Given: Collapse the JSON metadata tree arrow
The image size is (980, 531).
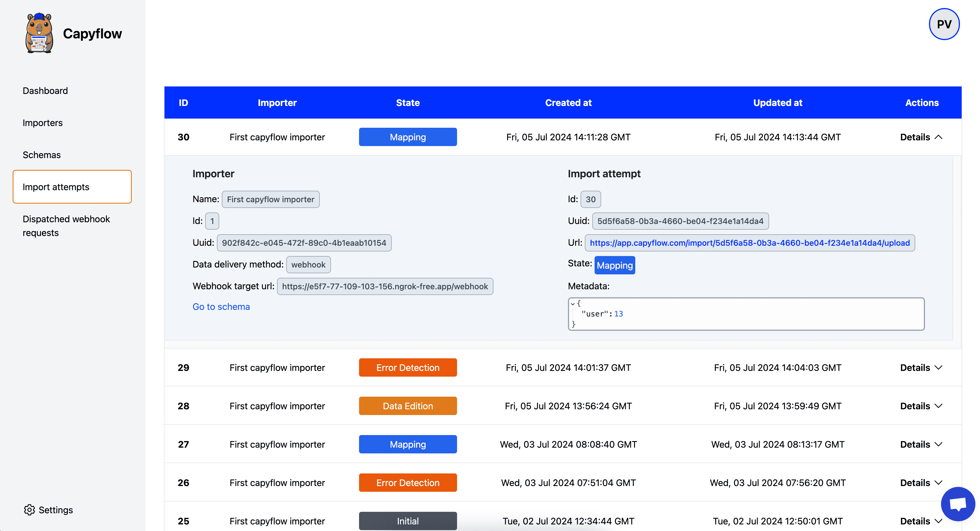Looking at the screenshot, I should tap(573, 304).
